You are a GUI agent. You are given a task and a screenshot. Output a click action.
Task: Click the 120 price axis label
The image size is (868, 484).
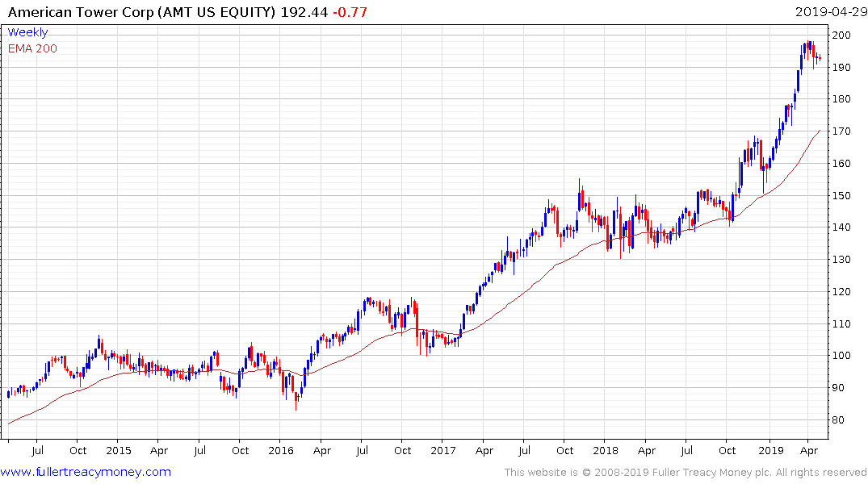point(841,291)
